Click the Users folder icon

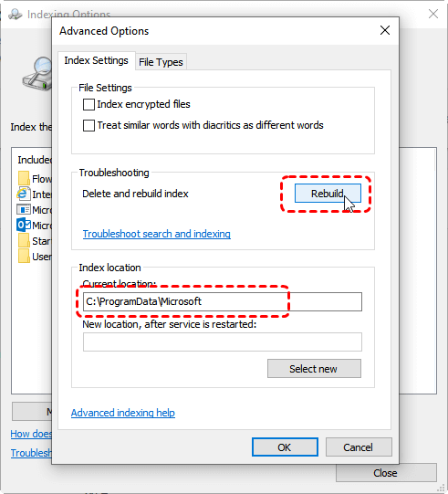[24, 257]
